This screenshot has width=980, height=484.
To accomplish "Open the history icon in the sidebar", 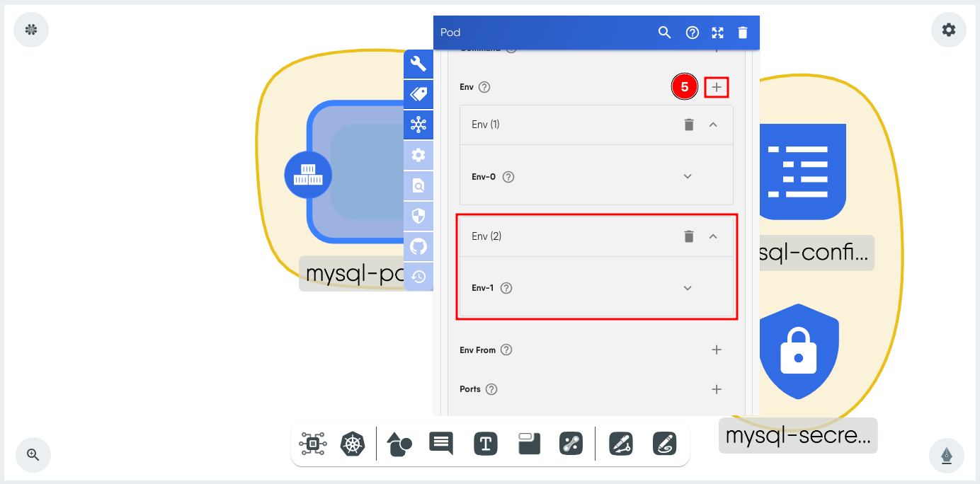I will [418, 276].
